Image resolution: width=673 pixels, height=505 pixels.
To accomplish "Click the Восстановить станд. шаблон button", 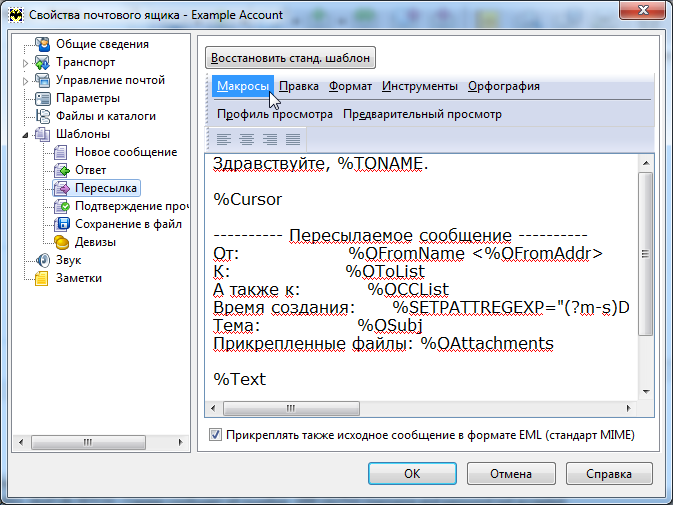I will tap(291, 58).
